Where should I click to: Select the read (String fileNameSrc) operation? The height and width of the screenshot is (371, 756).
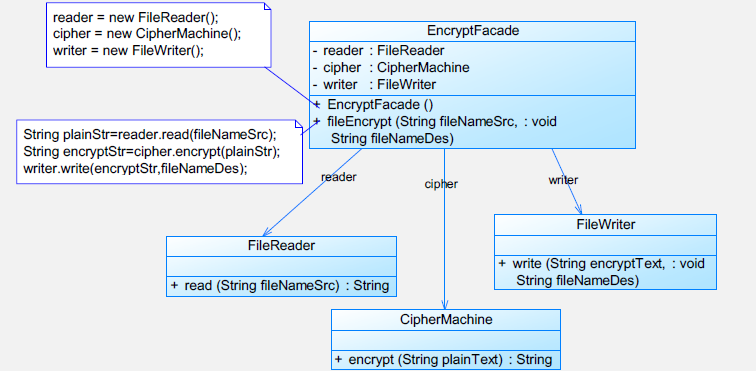coord(280,286)
